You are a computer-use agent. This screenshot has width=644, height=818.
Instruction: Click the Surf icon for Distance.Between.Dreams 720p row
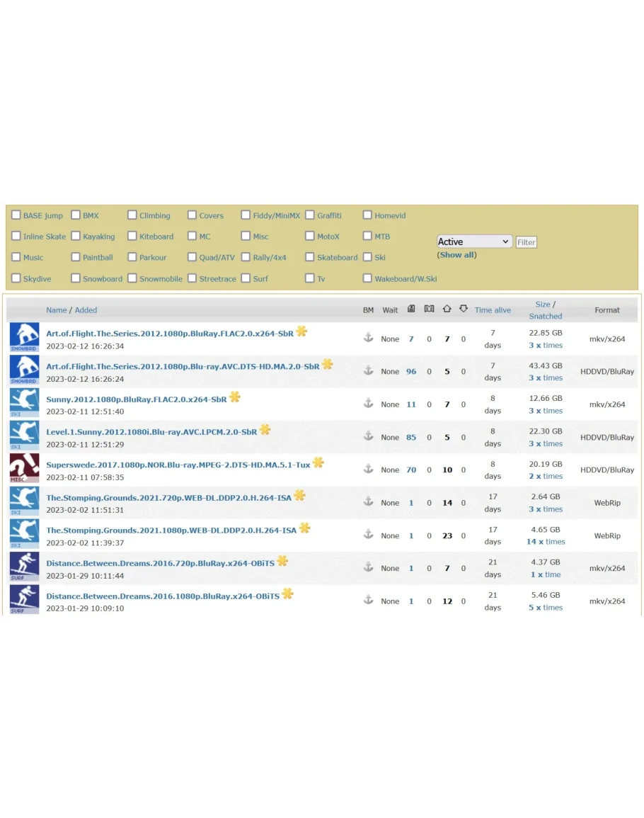coord(25,567)
